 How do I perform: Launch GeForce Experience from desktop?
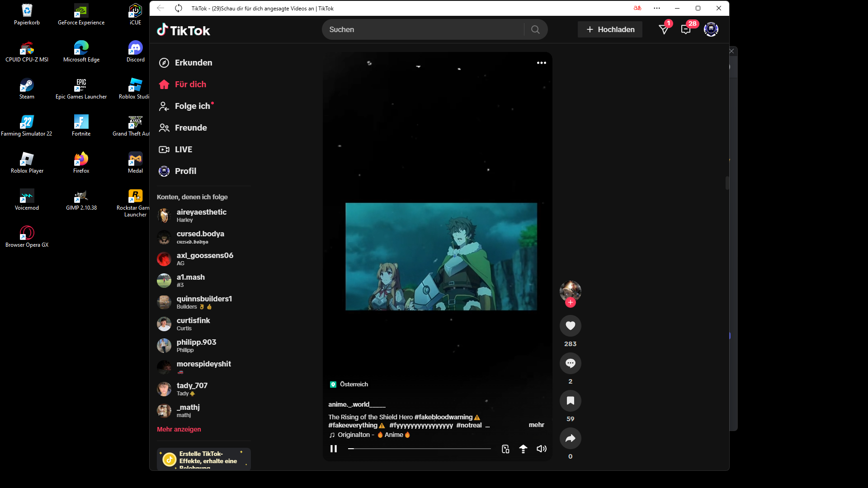pos(81,14)
